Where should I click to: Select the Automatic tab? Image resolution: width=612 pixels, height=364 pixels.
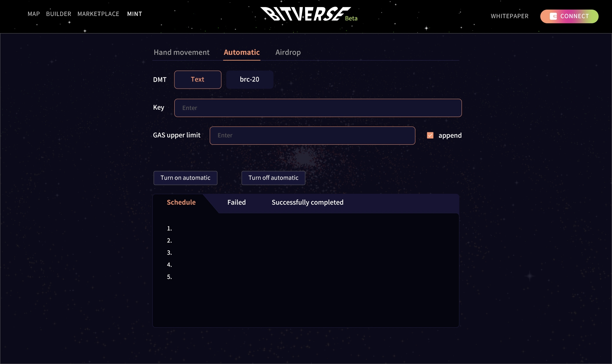pyautogui.click(x=242, y=52)
